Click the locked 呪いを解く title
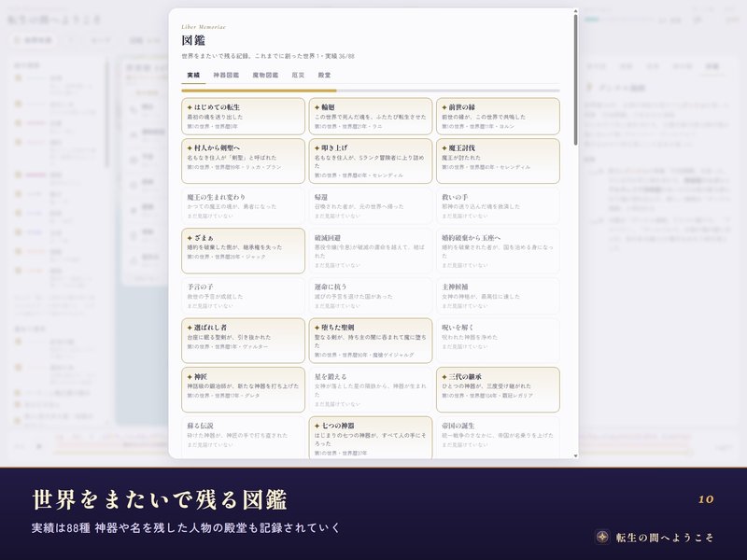The height and width of the screenshot is (560, 747). (458, 328)
